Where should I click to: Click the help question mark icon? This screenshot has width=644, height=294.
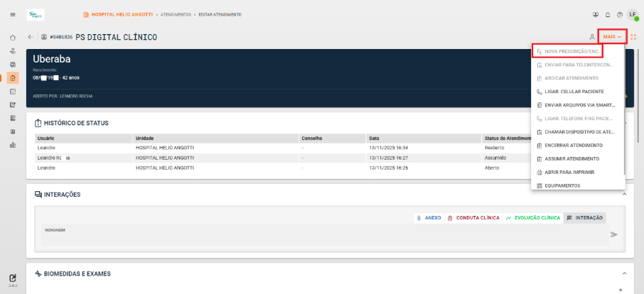pos(620,15)
